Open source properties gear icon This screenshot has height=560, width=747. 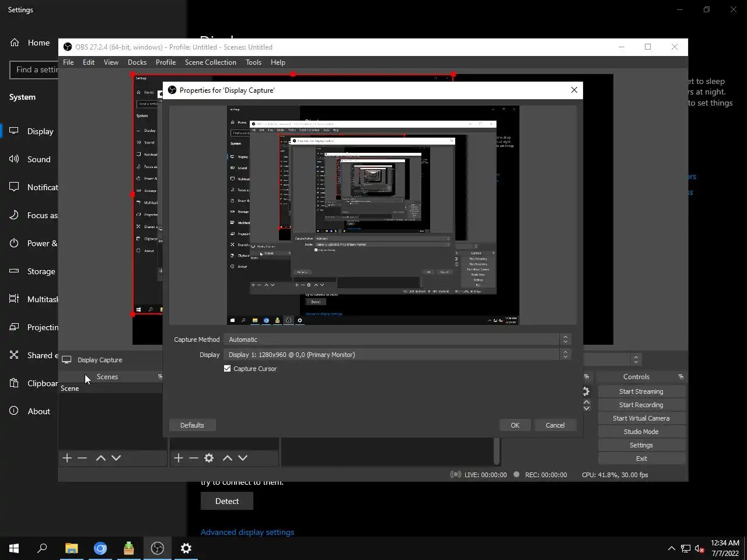[x=209, y=458]
